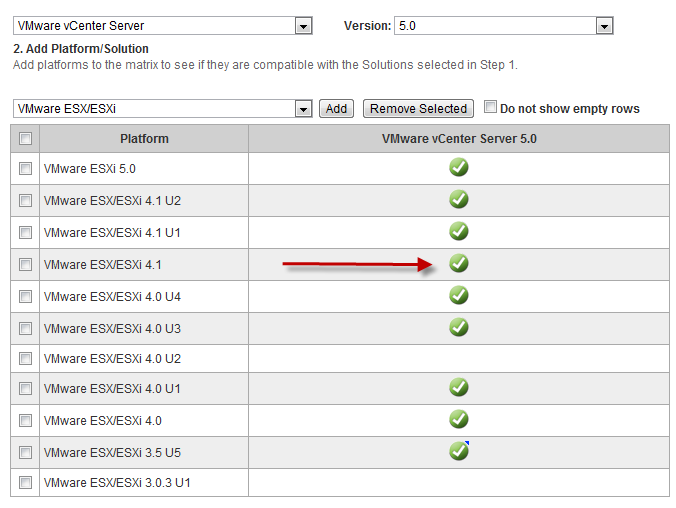676x508 pixels.
Task: Open the Version 5.0 dropdown
Action: click(x=504, y=26)
